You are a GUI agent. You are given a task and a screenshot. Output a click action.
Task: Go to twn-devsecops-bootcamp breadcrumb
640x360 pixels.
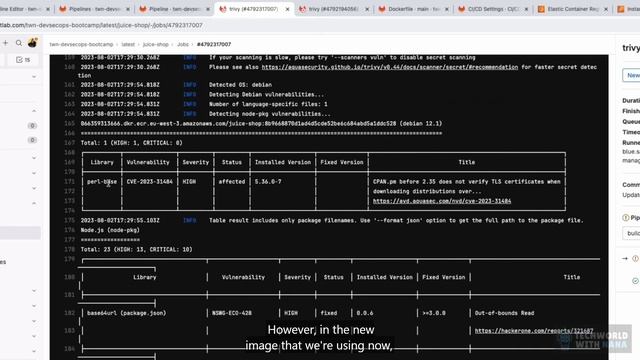81,44
